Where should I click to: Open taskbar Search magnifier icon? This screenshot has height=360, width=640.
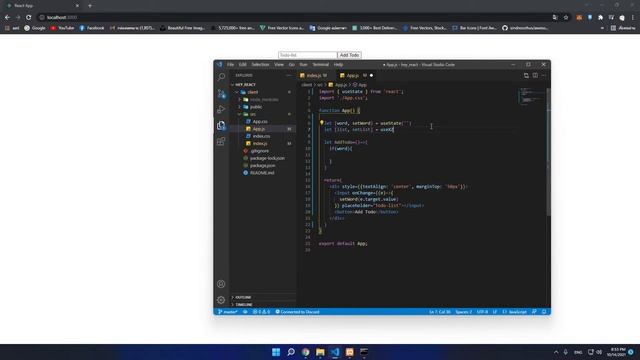(291, 352)
